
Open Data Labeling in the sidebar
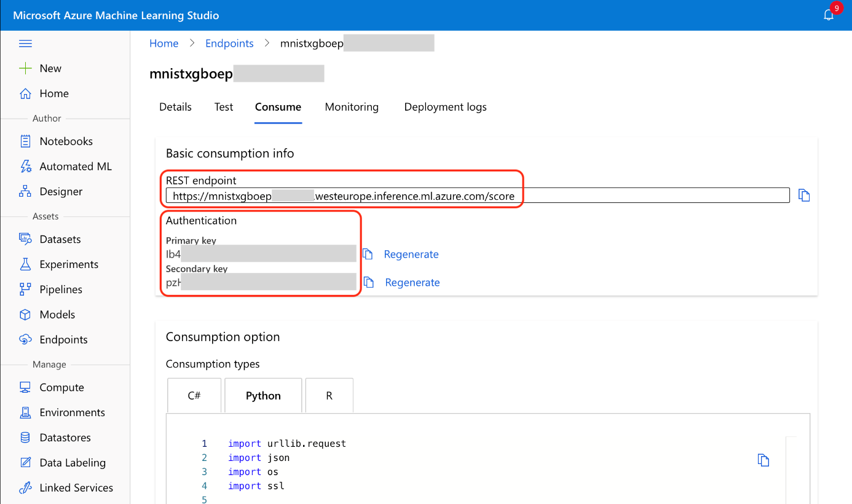coord(73,463)
